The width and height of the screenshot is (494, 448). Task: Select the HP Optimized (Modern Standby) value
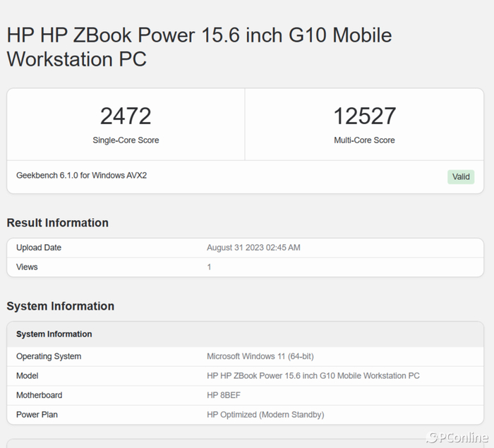(265, 415)
